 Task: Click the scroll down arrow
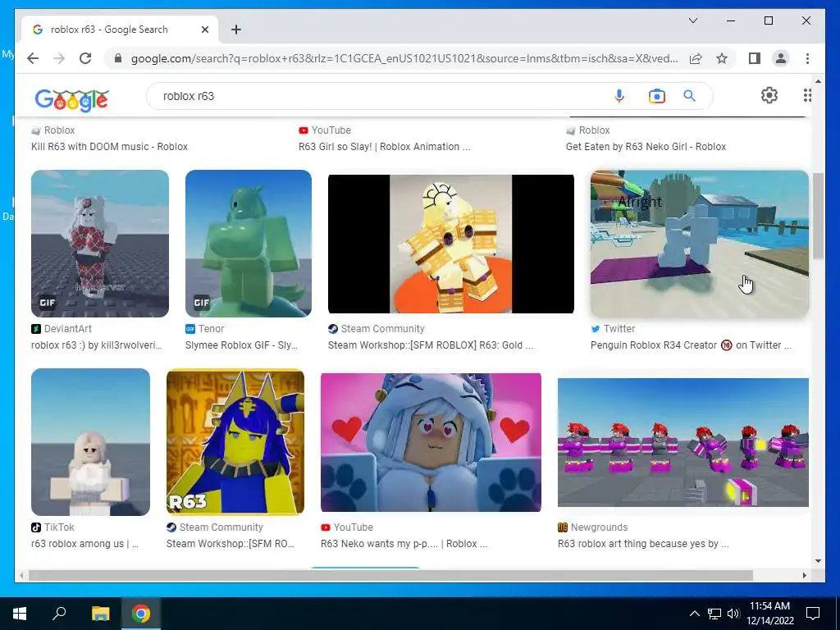818,561
